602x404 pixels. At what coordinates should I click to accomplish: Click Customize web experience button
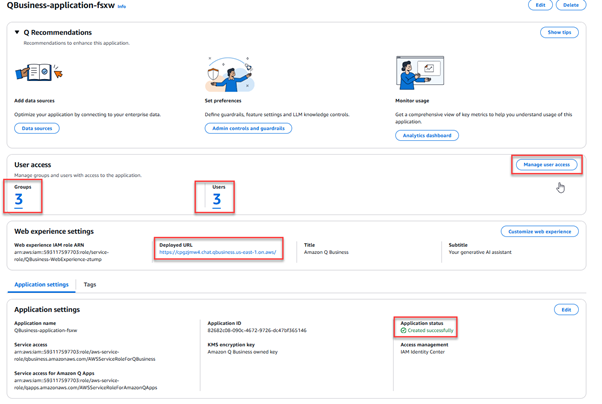539,232
